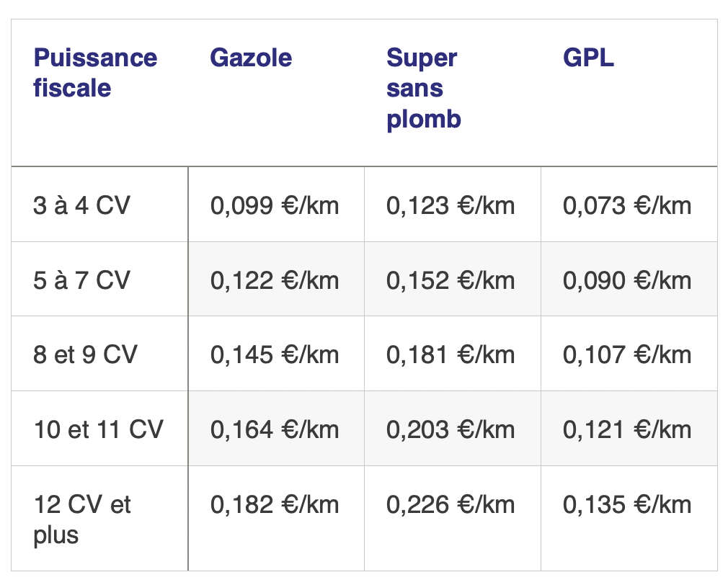Select the 0,123 €/km super cell
The height and width of the screenshot is (585, 728).
[x=450, y=205]
